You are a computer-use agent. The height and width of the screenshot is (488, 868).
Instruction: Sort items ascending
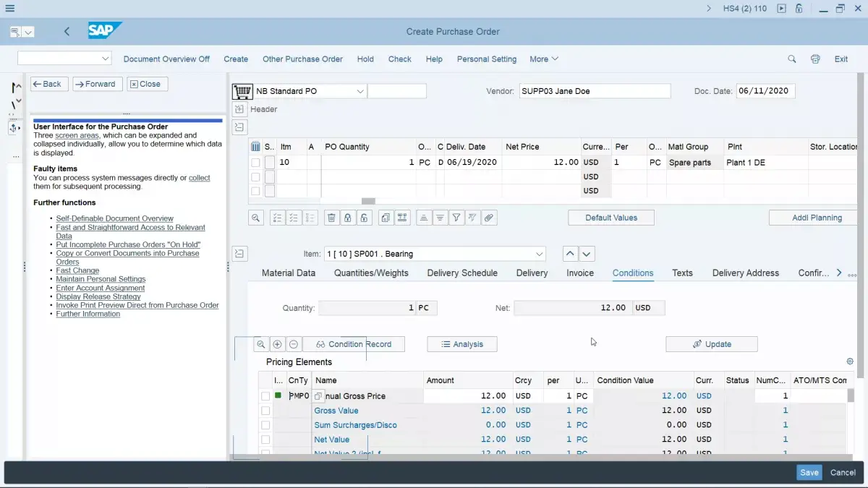point(423,218)
